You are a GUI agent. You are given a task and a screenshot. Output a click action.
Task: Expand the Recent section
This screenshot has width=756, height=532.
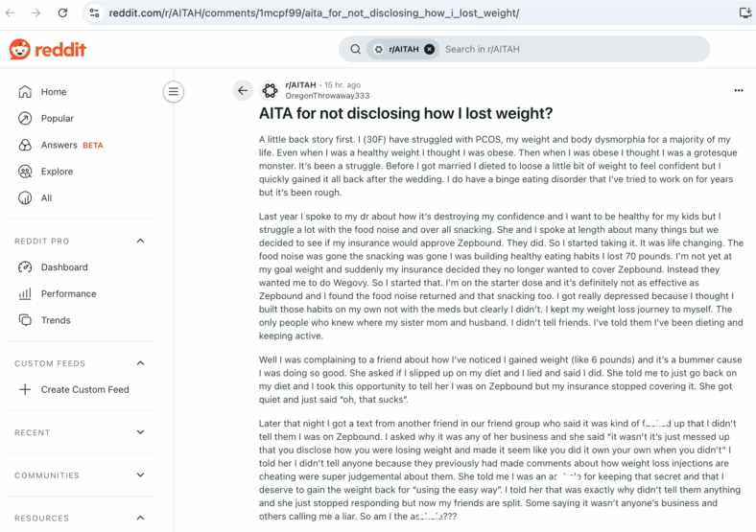click(140, 432)
